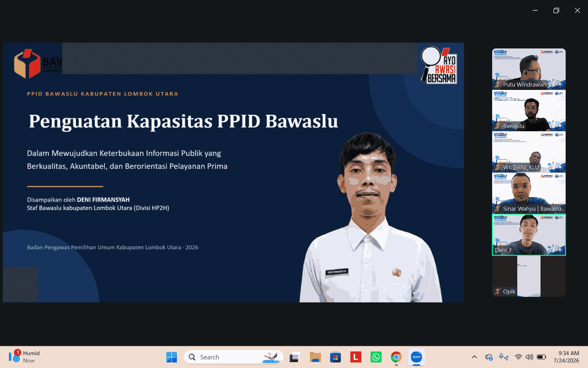Click the Deni_F name label
Screen dimensions: 588x368
(x=503, y=250)
